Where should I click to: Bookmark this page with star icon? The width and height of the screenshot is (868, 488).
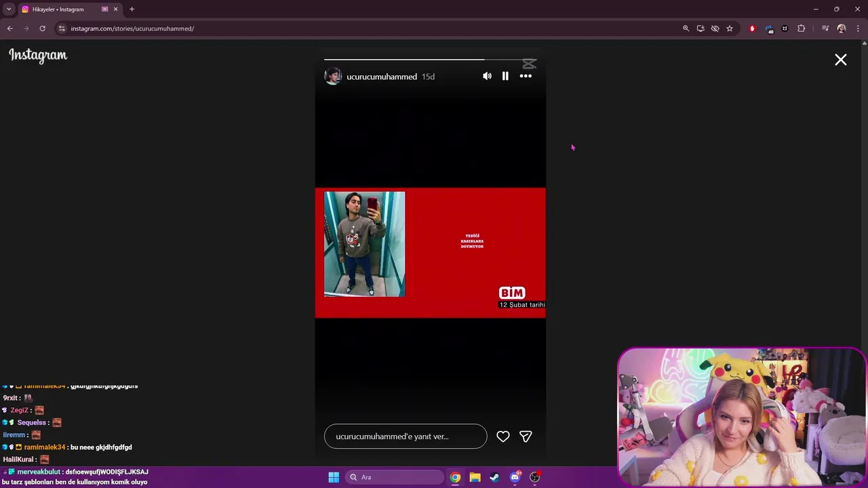pyautogui.click(x=730, y=28)
